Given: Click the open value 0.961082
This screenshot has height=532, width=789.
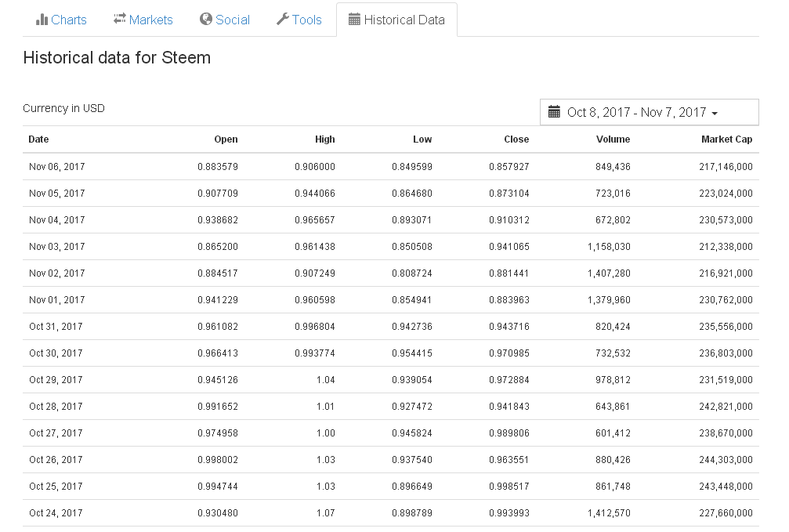Looking at the screenshot, I should (x=218, y=327).
